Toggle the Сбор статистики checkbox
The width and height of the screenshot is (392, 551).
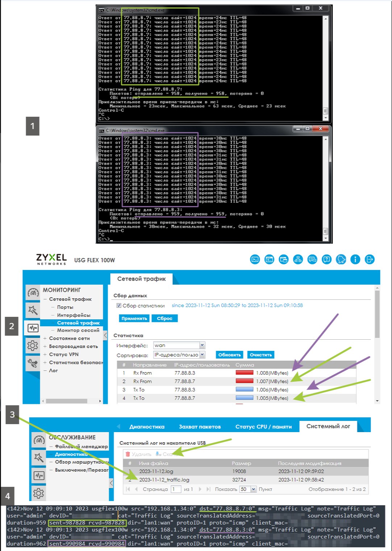pyautogui.click(x=118, y=306)
